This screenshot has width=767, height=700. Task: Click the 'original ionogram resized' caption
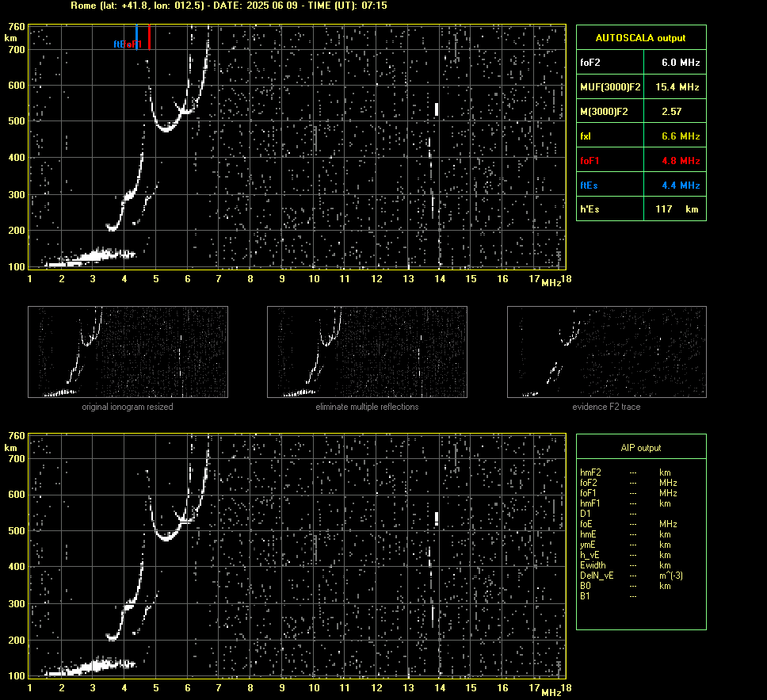tap(128, 407)
